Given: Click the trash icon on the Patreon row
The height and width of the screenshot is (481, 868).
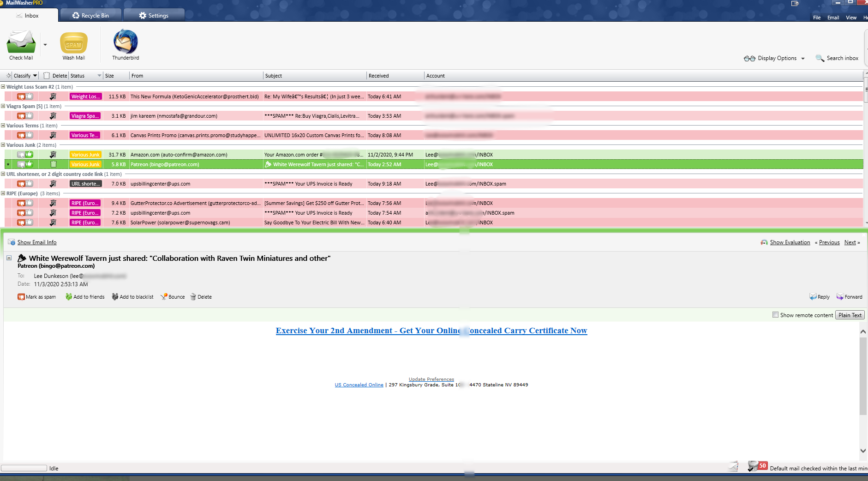Looking at the screenshot, I should (53, 164).
